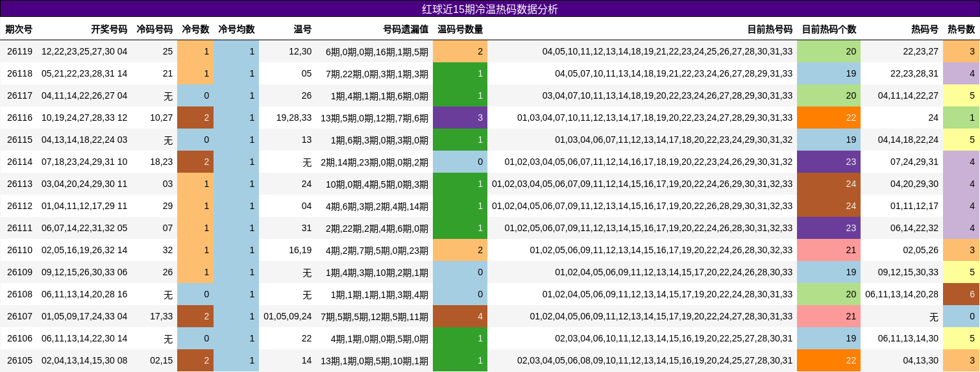Click warm numbers 16,19 in row 26110
This screenshot has width=980, height=372.
pyautogui.click(x=300, y=250)
